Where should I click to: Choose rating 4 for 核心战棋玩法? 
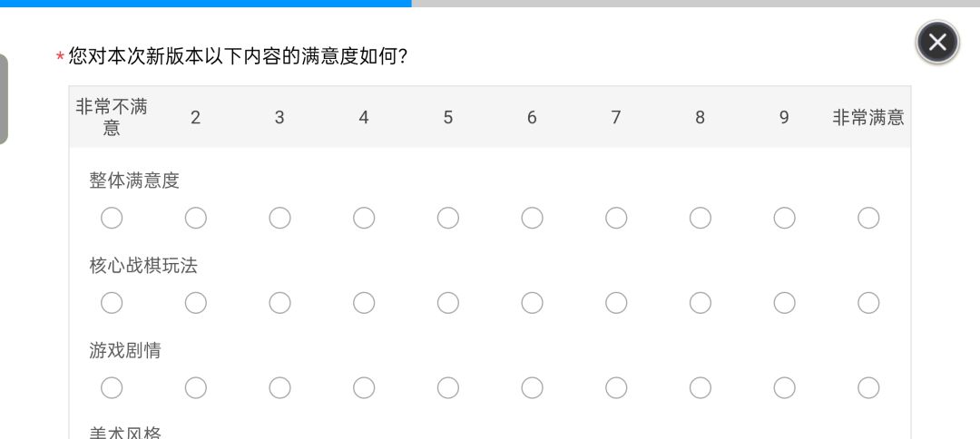click(x=364, y=303)
